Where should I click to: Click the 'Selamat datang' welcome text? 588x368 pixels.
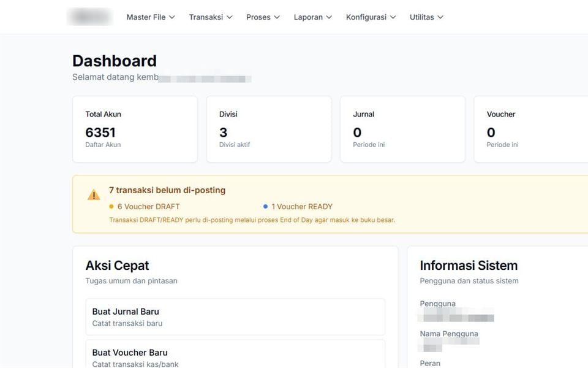[116, 77]
